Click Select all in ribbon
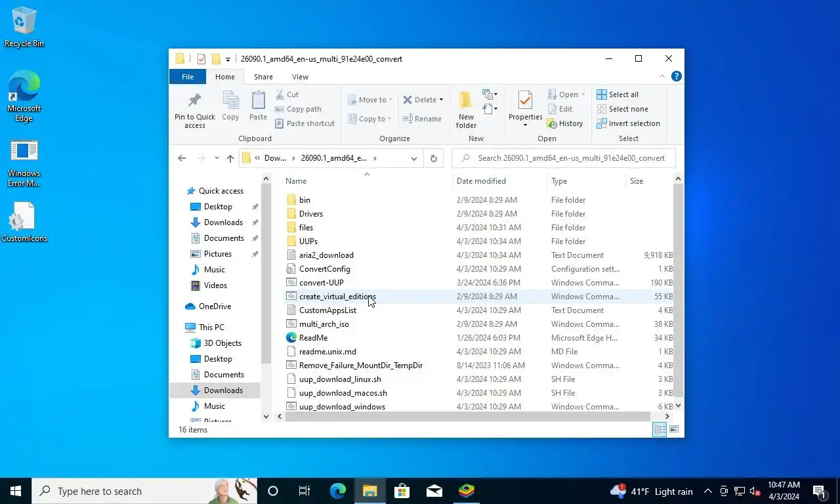840x504 pixels. point(618,94)
